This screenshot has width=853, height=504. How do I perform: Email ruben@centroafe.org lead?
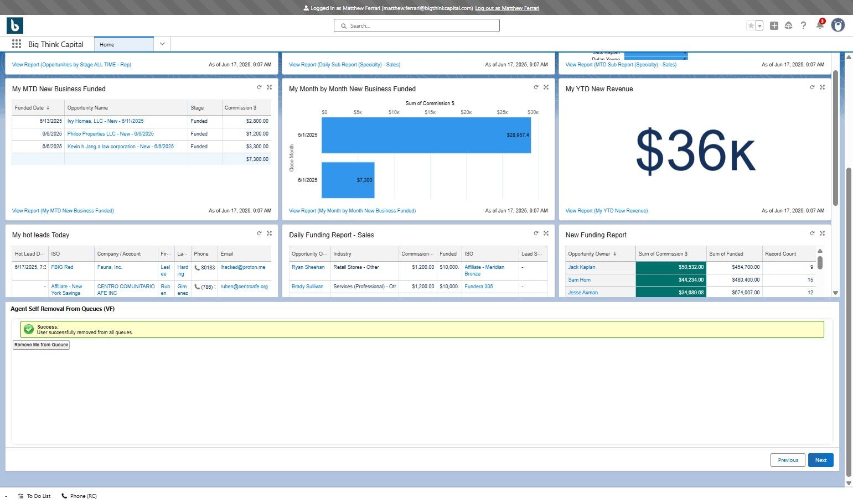(244, 287)
